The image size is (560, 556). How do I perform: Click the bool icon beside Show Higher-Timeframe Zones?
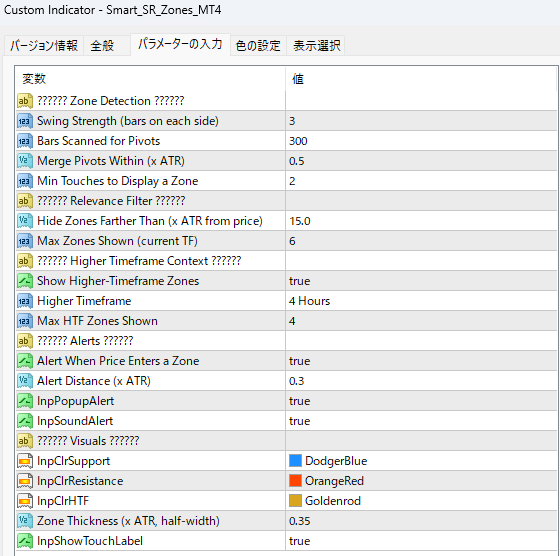(25, 281)
